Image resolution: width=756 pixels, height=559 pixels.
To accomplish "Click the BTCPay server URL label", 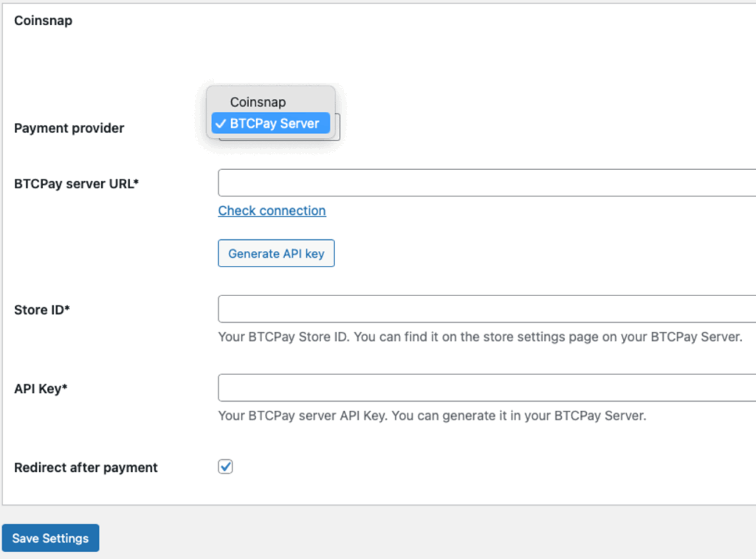I will pos(77,184).
